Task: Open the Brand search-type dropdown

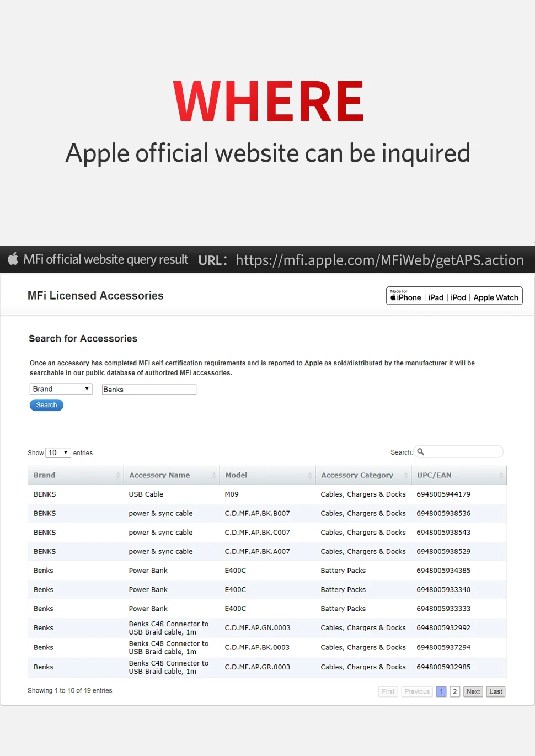Action: [61, 389]
